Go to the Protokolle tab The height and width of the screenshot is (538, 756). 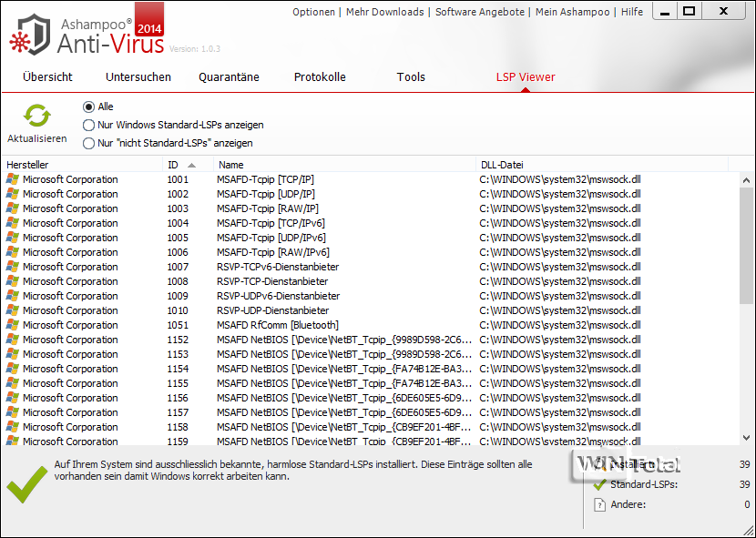320,77
